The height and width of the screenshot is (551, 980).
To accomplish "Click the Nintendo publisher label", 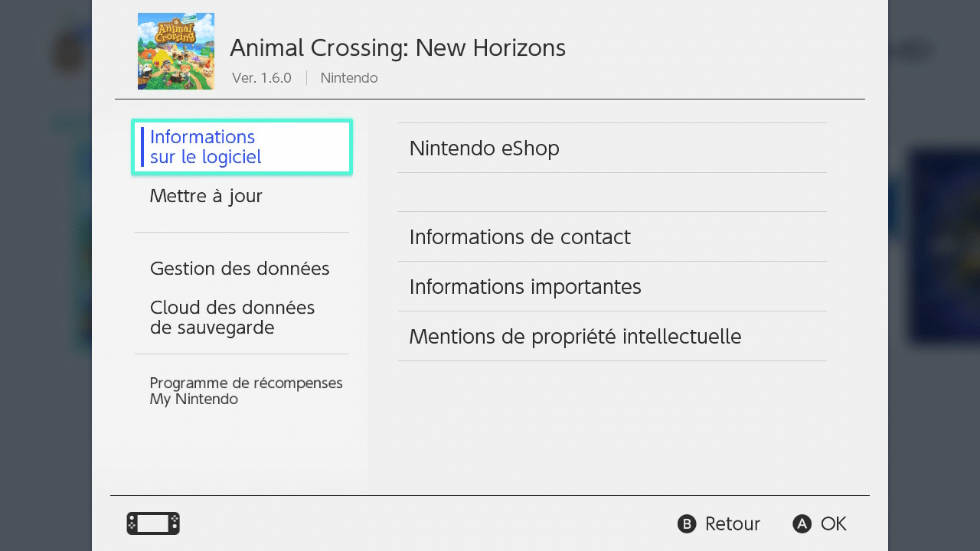I will coord(349,78).
